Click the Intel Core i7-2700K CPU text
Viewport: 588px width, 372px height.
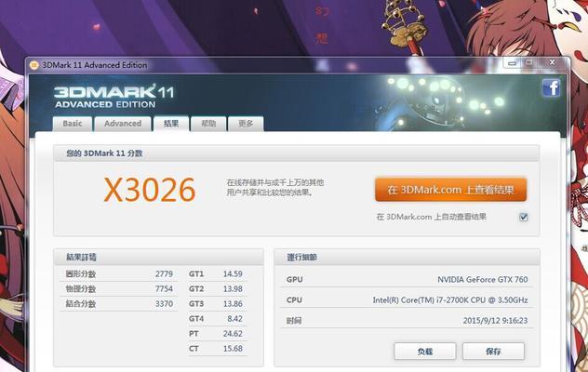[450, 300]
